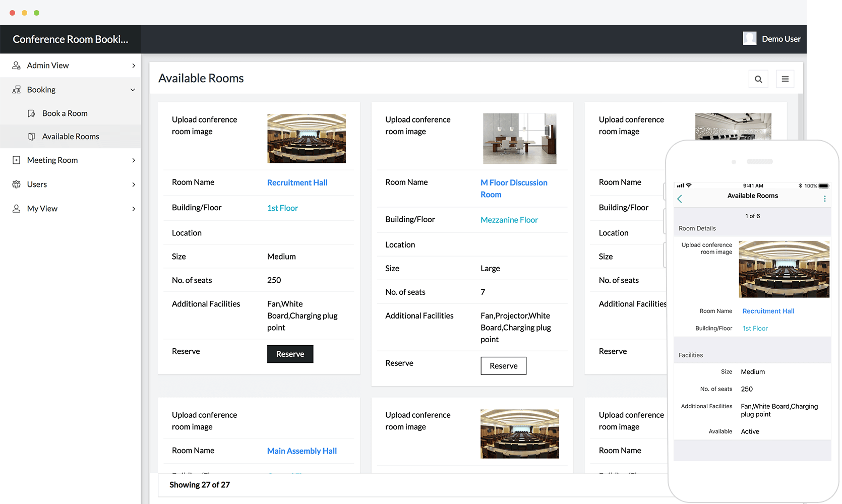Click the Book a Room icon
This screenshot has width=842, height=504.
point(31,113)
